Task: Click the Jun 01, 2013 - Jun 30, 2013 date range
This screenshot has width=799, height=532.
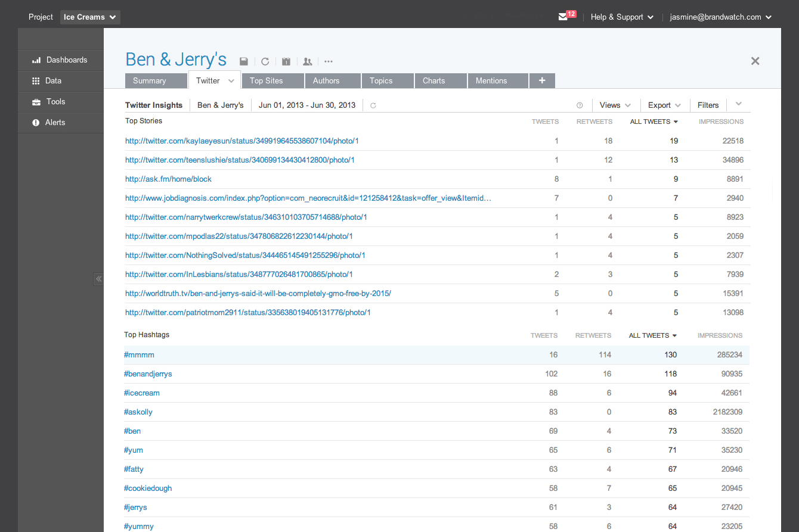Action: tap(307, 105)
